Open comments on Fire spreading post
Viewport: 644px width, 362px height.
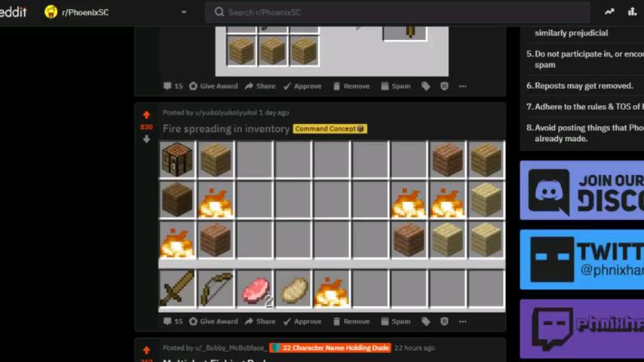[173, 321]
